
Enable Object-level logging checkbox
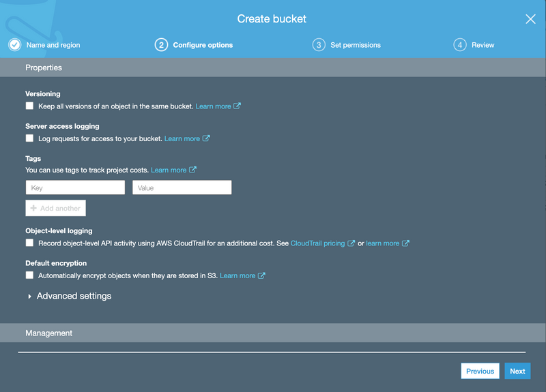coord(29,243)
